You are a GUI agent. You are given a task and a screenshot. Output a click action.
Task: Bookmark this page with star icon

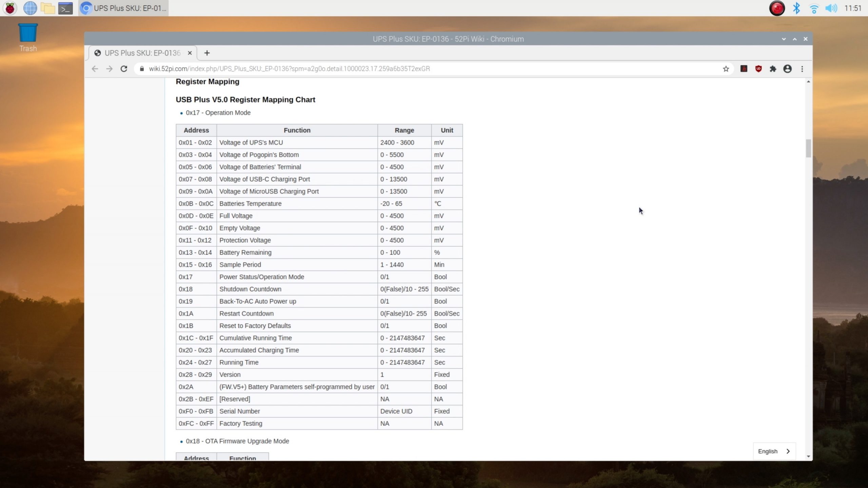pyautogui.click(x=726, y=69)
